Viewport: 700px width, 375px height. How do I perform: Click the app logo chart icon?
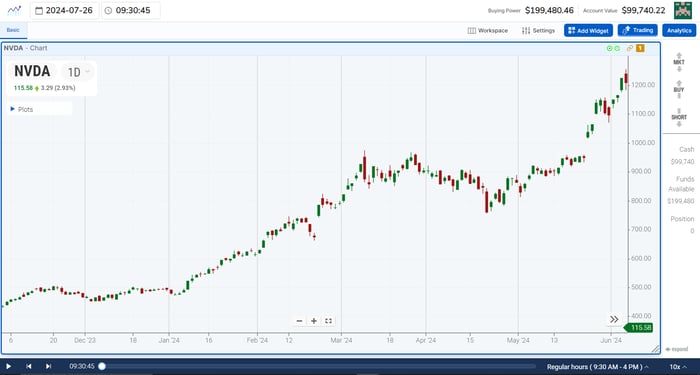pyautogui.click(x=14, y=10)
